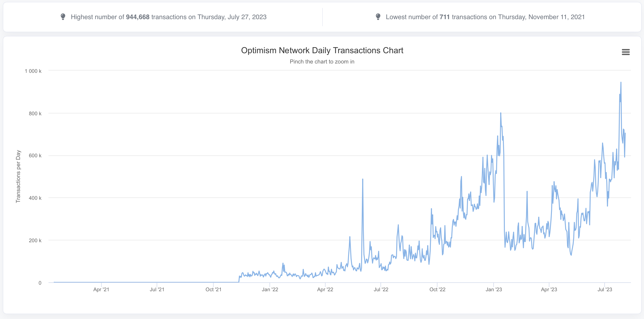Open the chart context menu hamburger icon
Image resolution: width=644 pixels, height=319 pixels.
tap(626, 52)
